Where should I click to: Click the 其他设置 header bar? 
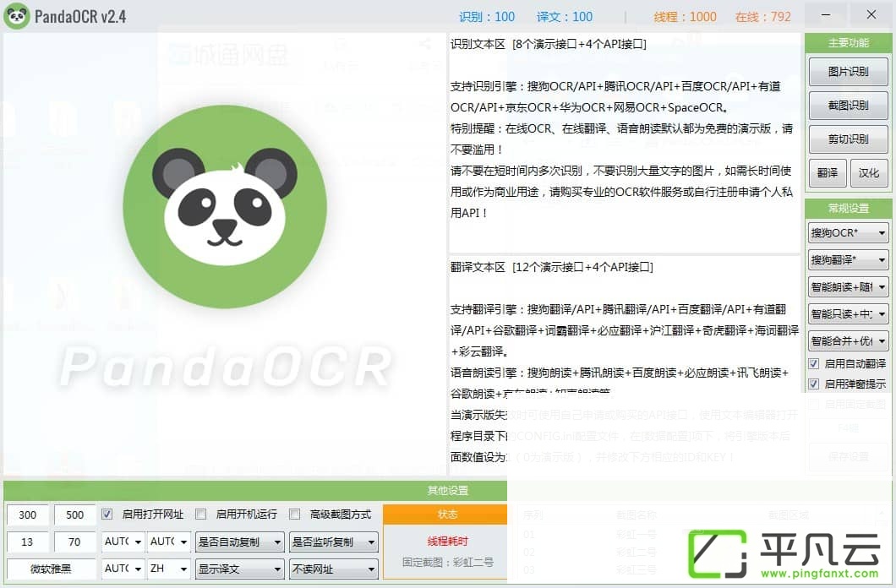(x=255, y=490)
